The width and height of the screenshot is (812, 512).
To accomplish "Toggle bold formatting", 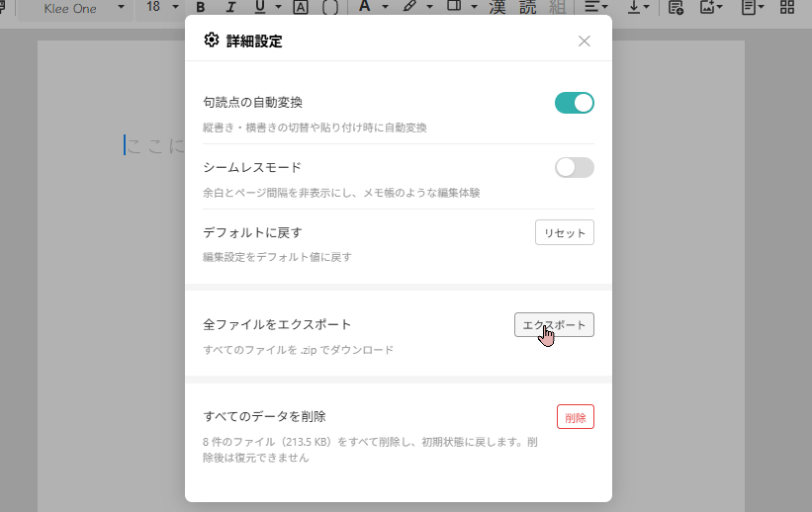I will [201, 7].
